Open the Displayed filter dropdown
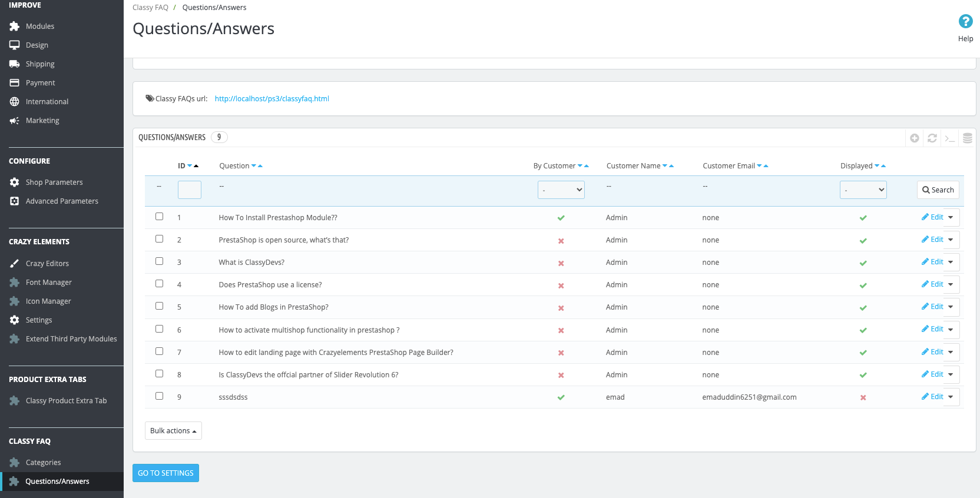 (x=863, y=190)
